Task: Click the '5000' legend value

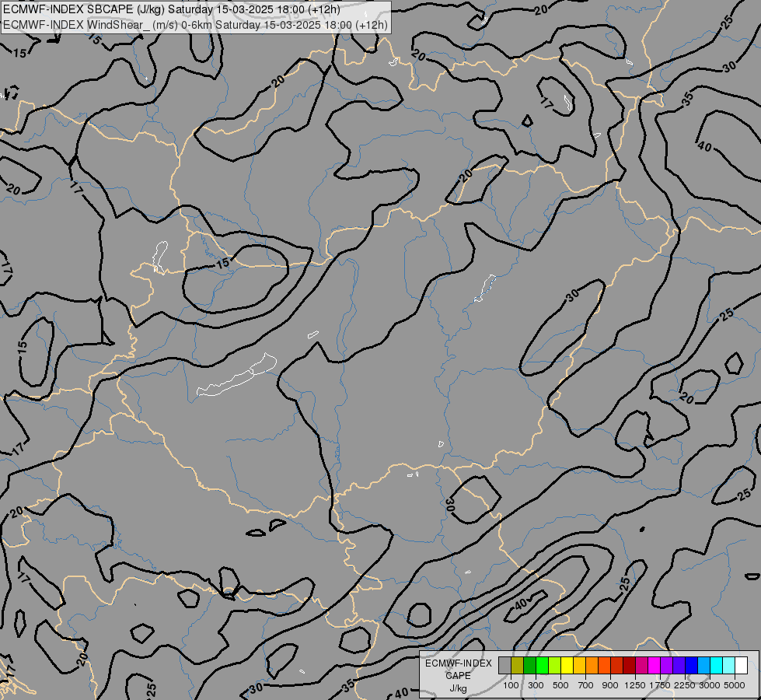Action: (x=735, y=685)
